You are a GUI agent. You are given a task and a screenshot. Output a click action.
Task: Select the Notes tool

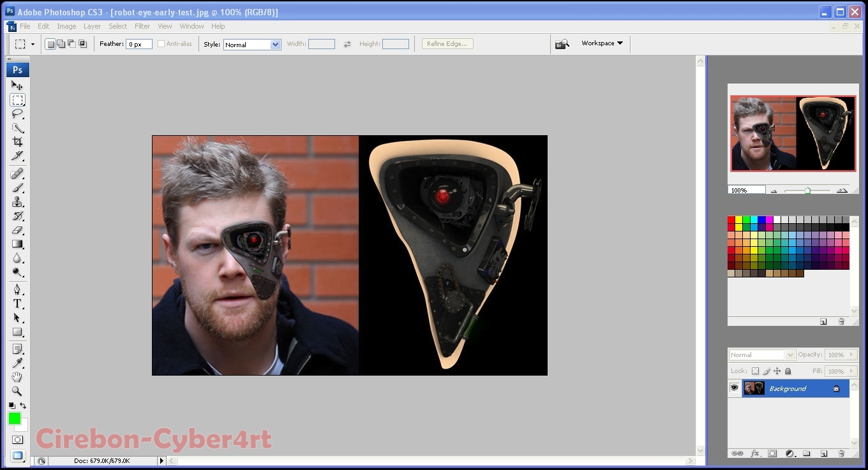coord(17,349)
